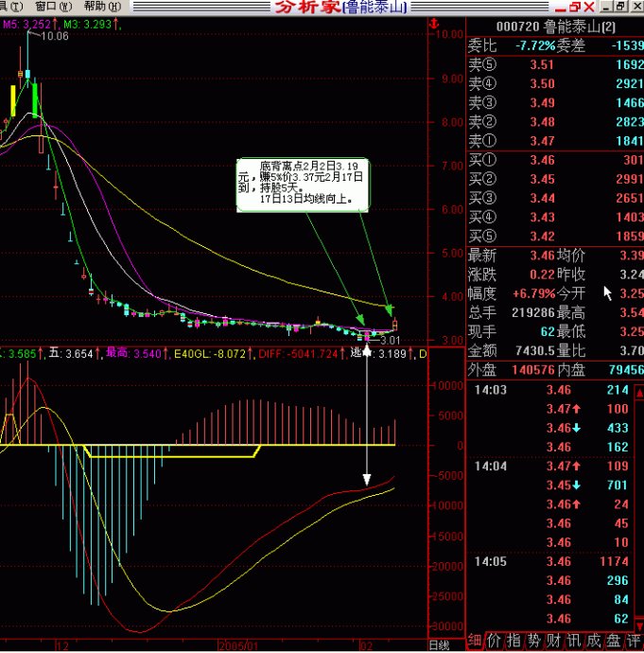Open the 势 trend tab
644x653 pixels.
533,642
